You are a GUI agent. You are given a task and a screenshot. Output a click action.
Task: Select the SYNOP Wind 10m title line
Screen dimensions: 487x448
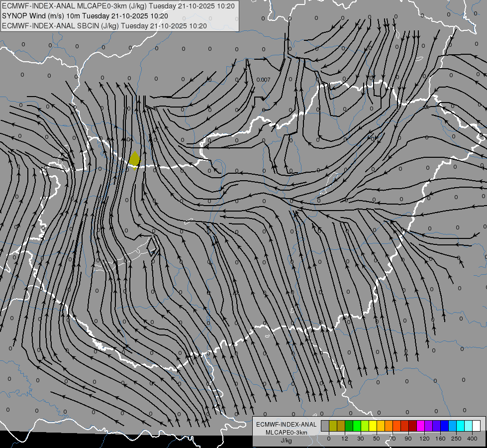coord(85,16)
